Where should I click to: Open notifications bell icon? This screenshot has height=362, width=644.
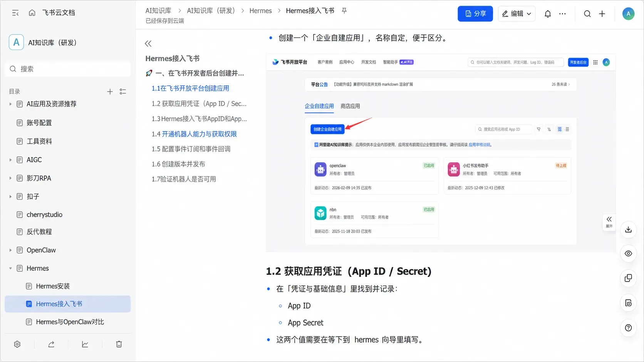coord(548,14)
